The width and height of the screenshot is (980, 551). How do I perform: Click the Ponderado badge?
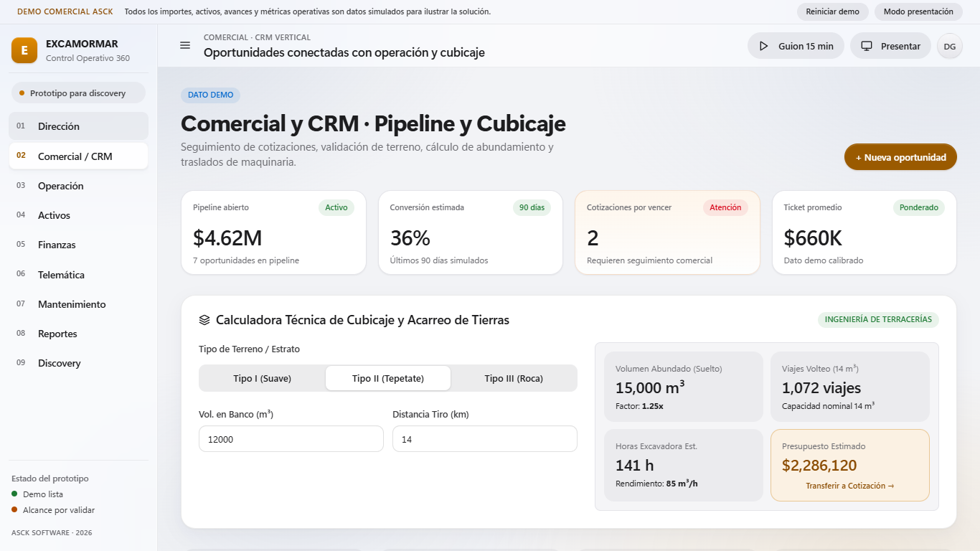click(x=919, y=207)
